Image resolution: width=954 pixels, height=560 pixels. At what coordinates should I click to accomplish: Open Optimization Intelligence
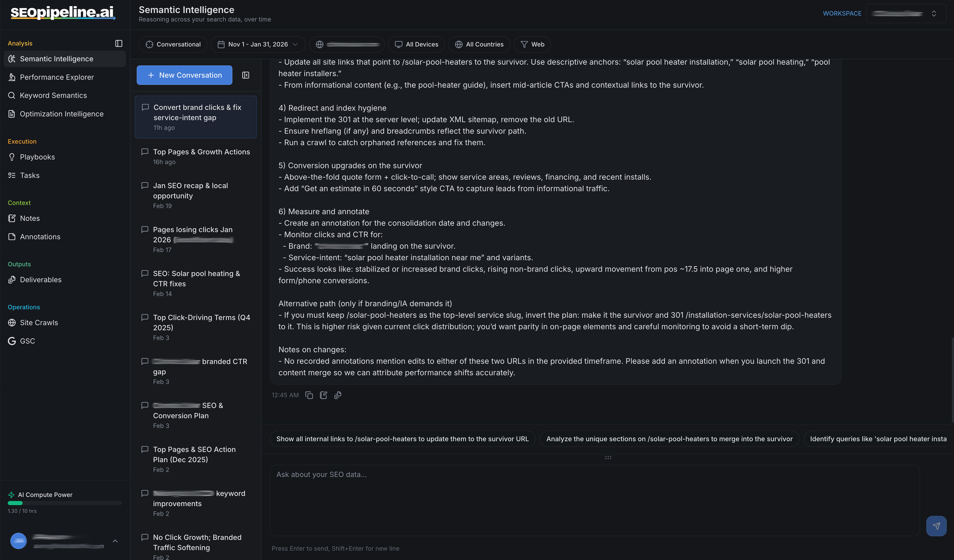point(62,113)
